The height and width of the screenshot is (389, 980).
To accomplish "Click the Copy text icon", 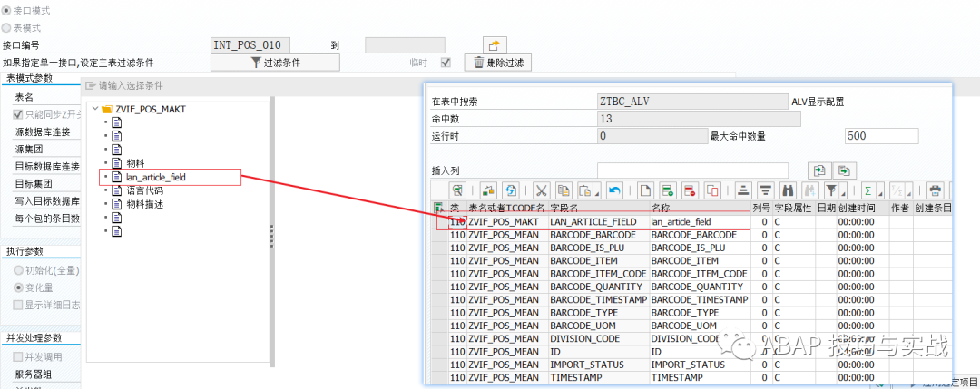I will (x=563, y=190).
